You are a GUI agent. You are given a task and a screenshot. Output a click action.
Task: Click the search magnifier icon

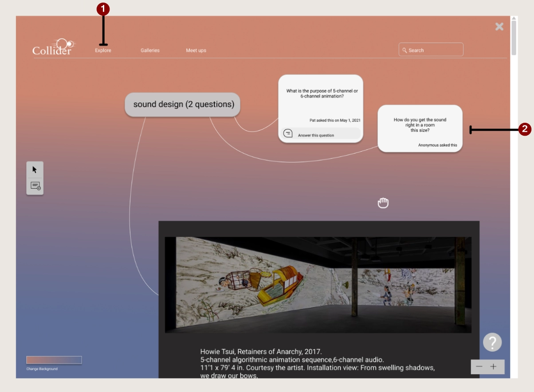[x=404, y=50]
